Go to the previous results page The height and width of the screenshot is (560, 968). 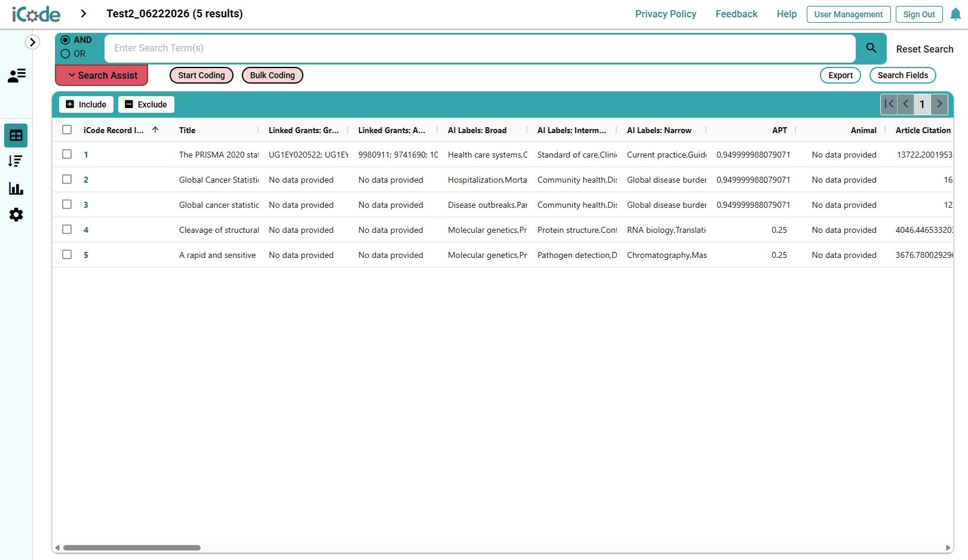pyautogui.click(x=906, y=104)
